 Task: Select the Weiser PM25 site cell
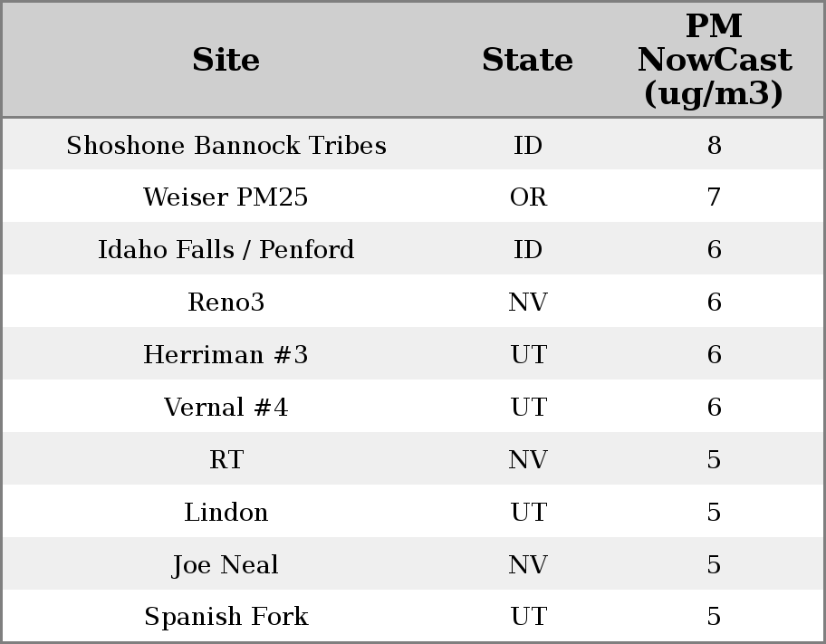pyautogui.click(x=226, y=197)
